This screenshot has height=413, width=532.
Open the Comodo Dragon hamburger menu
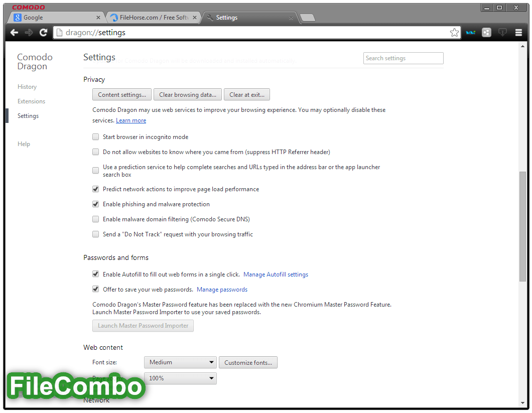(x=518, y=33)
